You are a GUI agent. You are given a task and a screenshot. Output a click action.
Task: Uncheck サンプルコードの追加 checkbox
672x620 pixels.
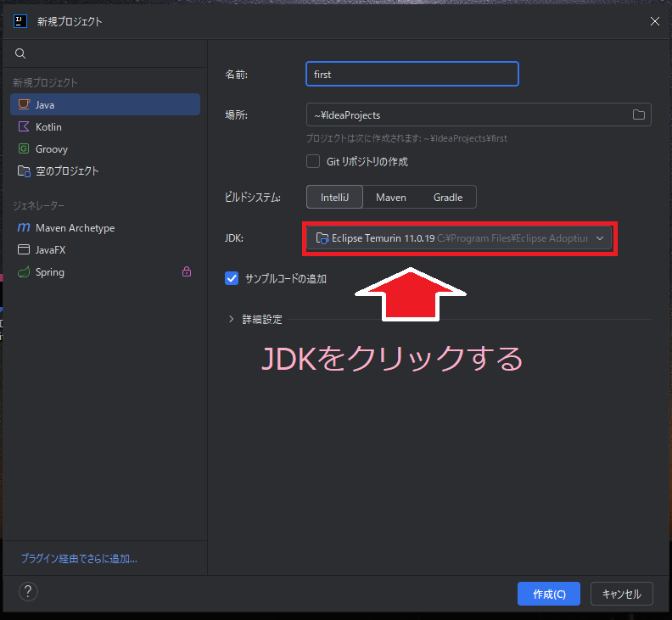(232, 278)
